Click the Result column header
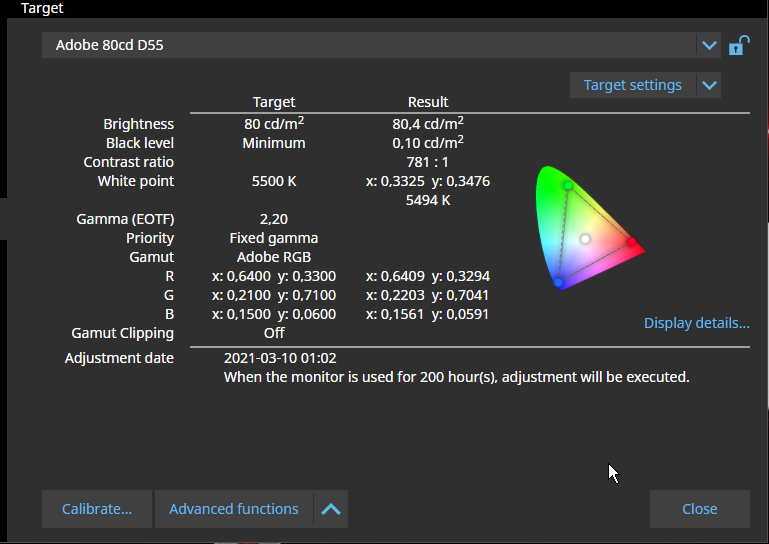 [x=428, y=102]
